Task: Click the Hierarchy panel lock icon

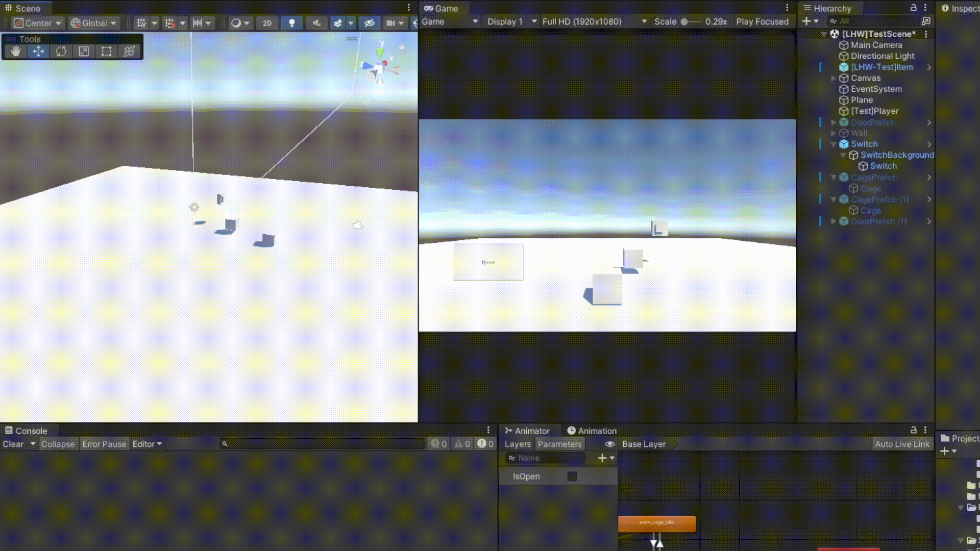Action: click(x=913, y=8)
